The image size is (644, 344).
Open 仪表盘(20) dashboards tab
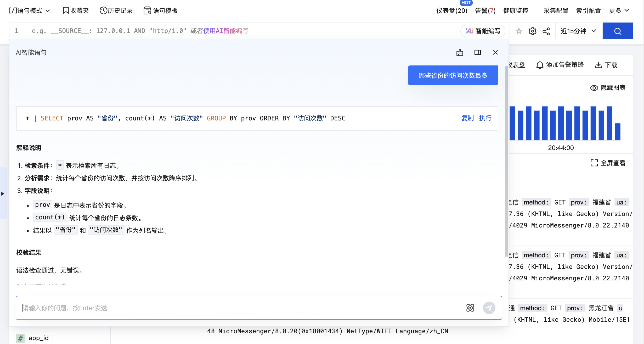(x=451, y=10)
